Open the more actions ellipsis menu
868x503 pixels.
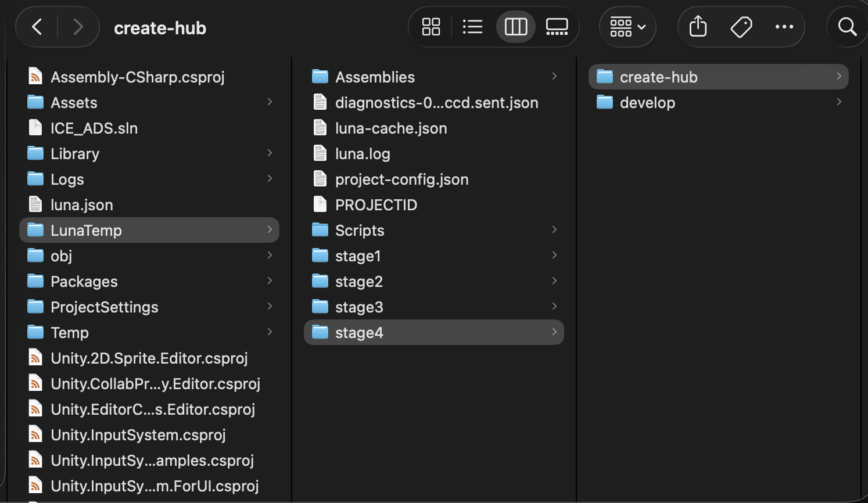(x=784, y=27)
